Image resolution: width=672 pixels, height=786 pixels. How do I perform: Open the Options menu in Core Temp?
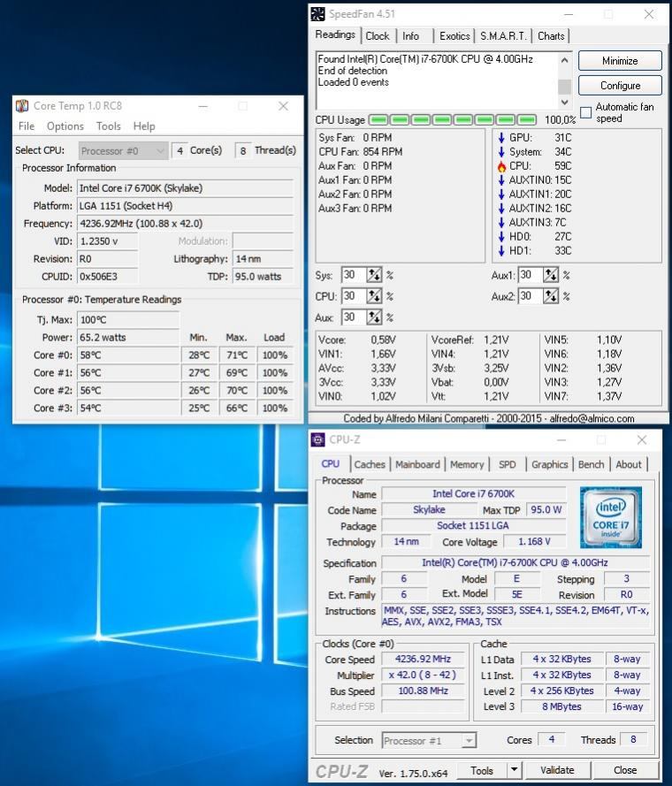pyautogui.click(x=65, y=126)
